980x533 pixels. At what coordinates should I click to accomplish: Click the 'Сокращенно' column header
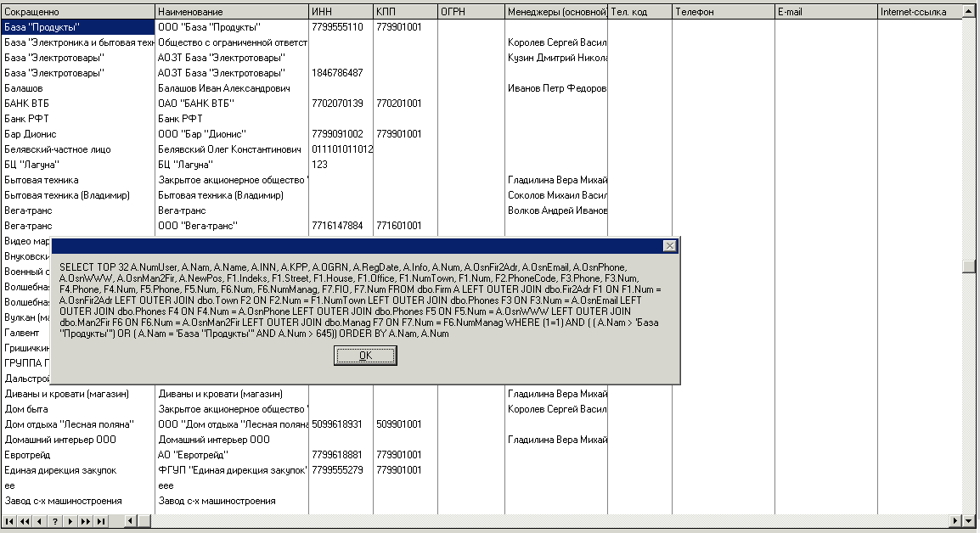pos(77,12)
